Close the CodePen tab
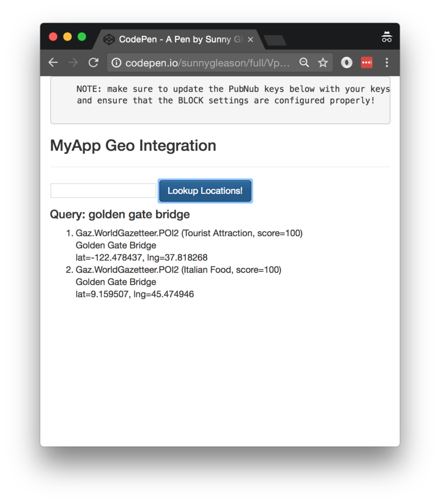This screenshot has height=504, width=440. tap(251, 39)
